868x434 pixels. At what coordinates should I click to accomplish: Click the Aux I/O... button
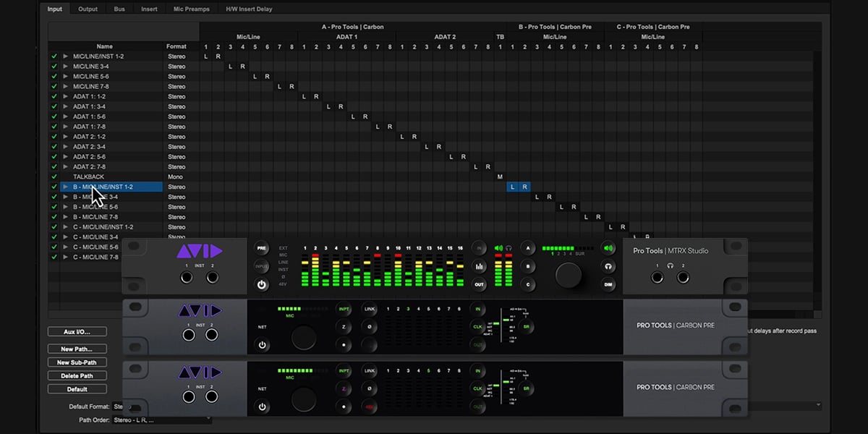(77, 331)
